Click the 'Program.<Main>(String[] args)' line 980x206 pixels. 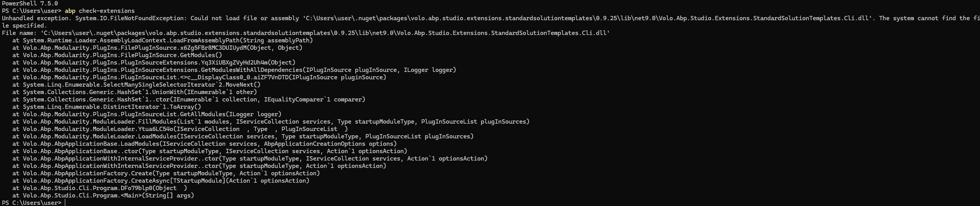click(x=103, y=195)
